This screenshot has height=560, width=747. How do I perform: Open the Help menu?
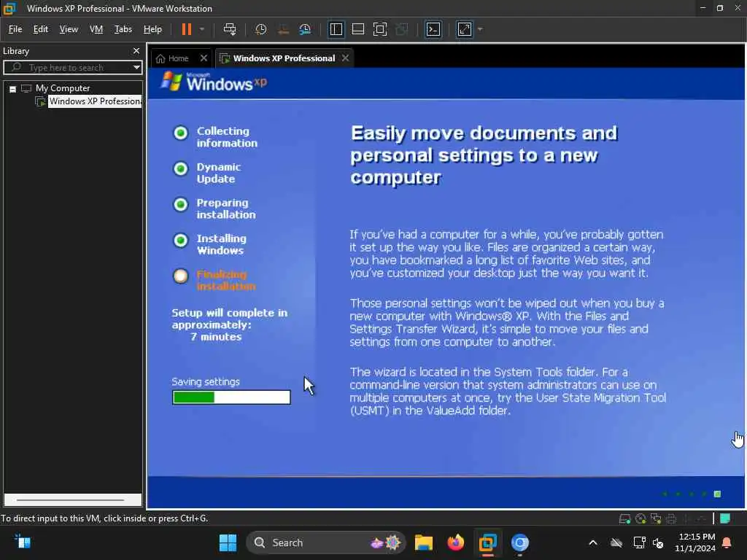point(152,29)
